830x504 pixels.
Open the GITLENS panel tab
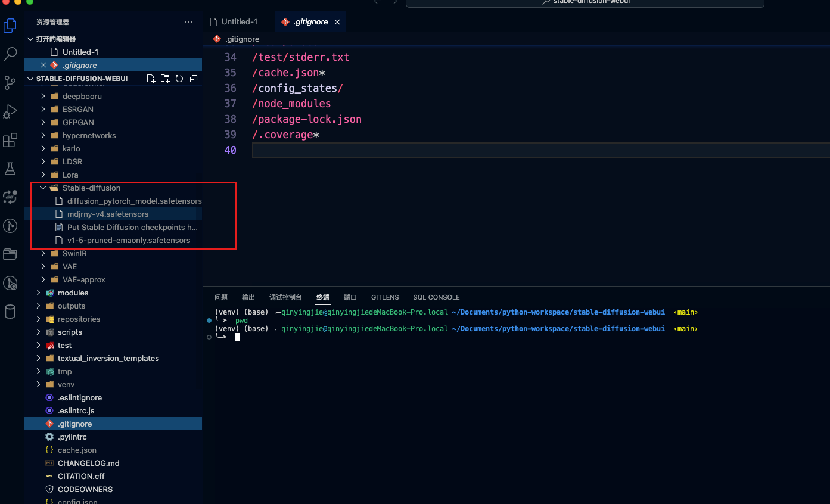(x=385, y=297)
